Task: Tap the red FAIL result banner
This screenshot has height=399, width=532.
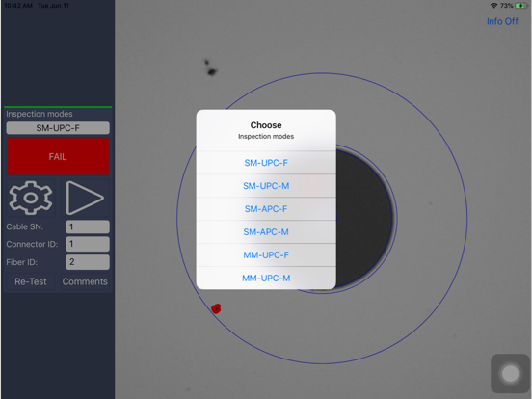Action: (x=58, y=156)
